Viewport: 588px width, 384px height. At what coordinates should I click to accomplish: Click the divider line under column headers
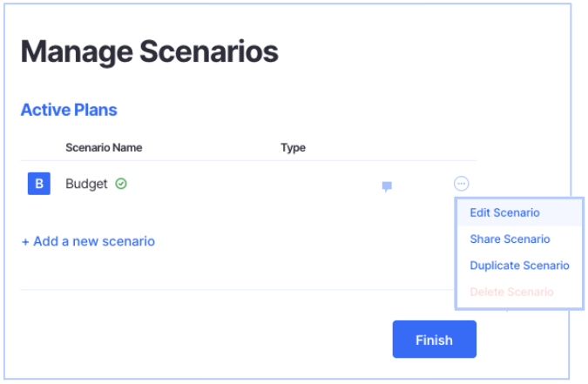[248, 160]
